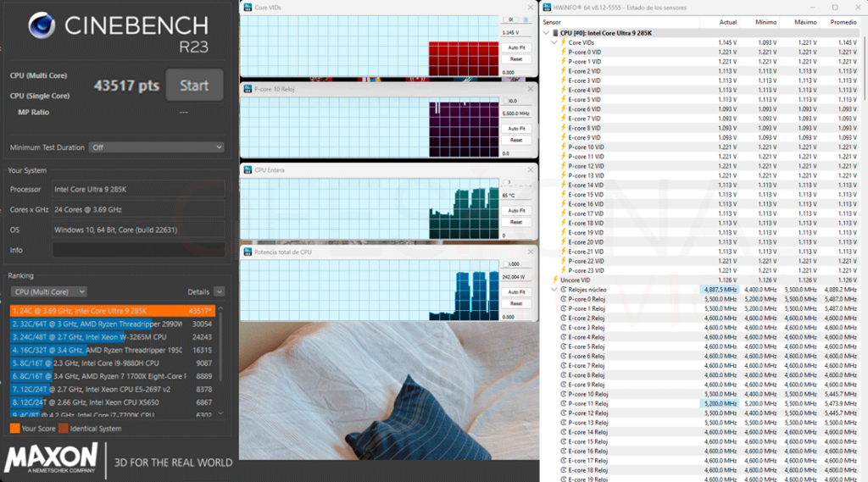Close the Potencia total de CPU graph window

point(531,252)
